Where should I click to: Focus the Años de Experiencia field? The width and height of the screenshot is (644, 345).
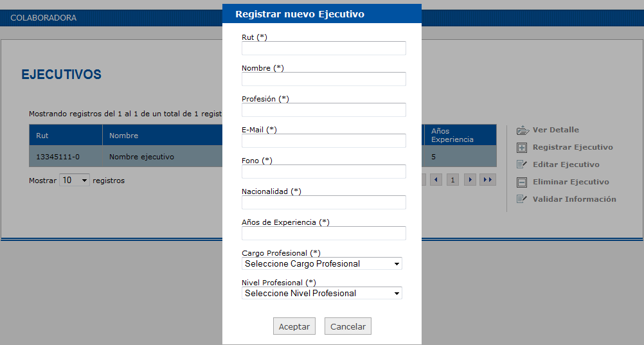click(x=324, y=233)
